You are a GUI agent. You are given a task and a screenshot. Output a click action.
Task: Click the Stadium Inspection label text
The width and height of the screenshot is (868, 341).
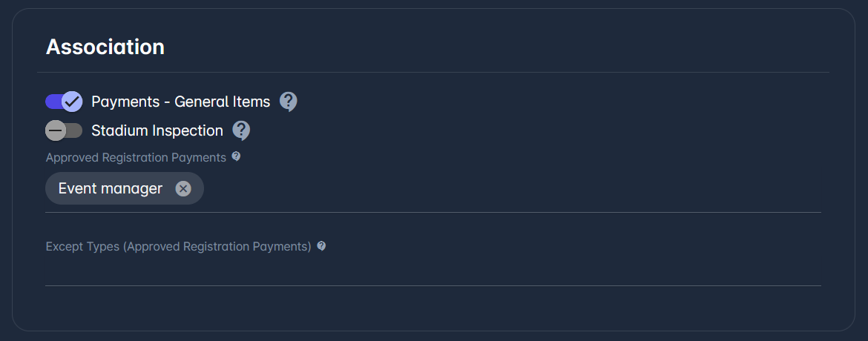pos(157,130)
